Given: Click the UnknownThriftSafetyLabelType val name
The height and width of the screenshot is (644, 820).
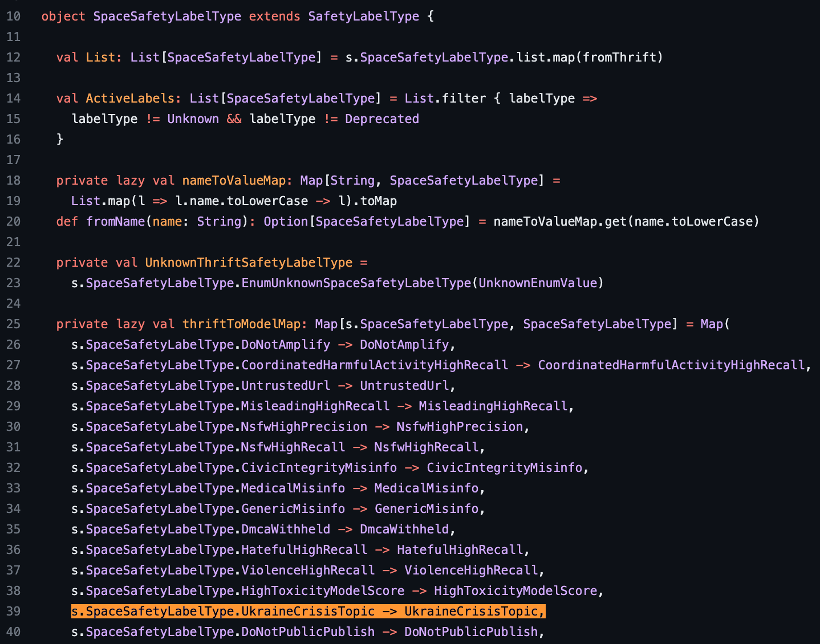Looking at the screenshot, I should (249, 262).
